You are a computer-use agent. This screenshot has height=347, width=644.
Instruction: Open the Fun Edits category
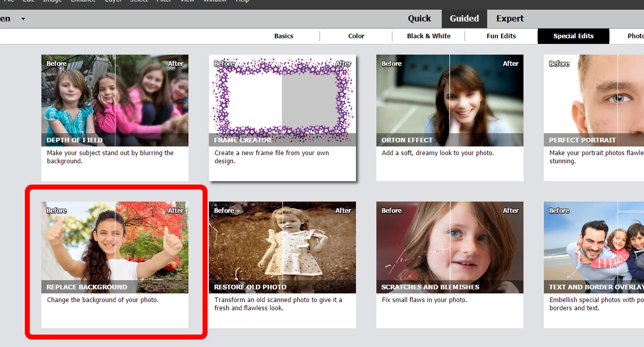[501, 36]
